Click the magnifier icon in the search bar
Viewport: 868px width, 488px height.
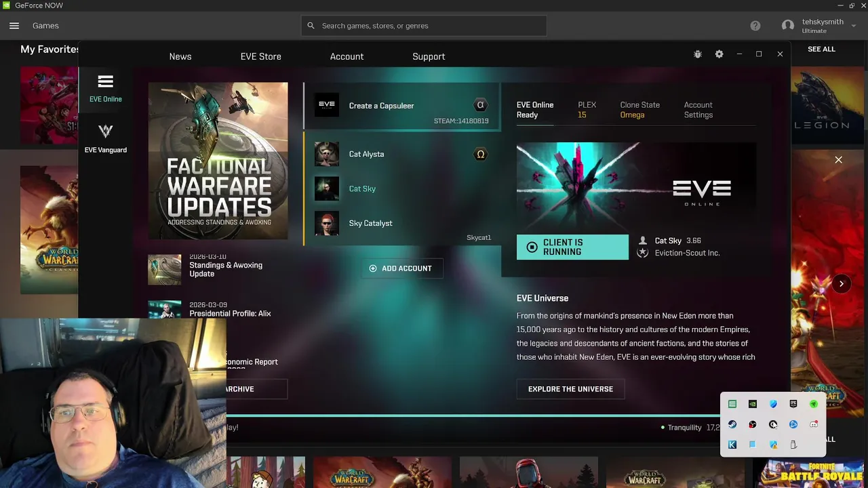311,26
